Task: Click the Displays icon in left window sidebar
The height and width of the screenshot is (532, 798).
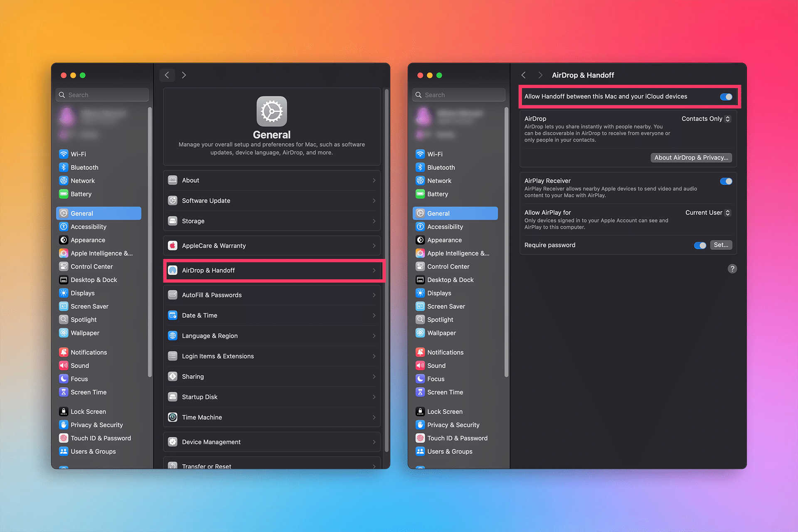Action: tap(64, 293)
